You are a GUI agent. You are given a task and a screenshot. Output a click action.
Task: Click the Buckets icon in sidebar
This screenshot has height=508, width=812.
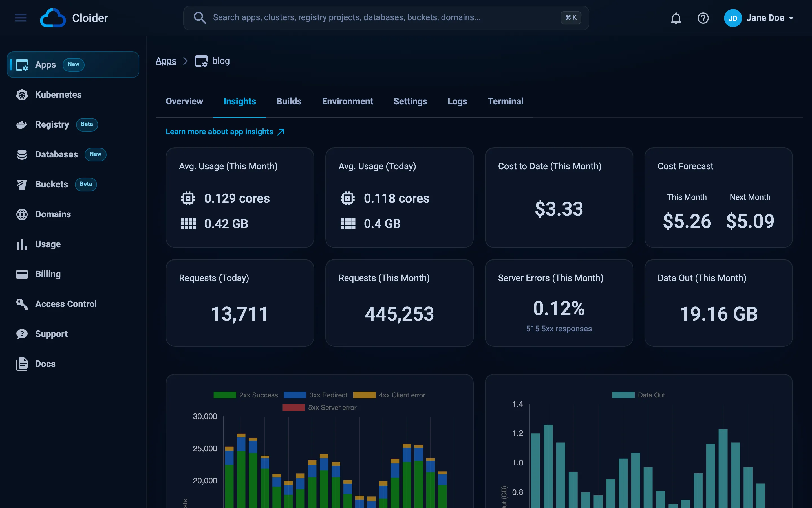22,185
